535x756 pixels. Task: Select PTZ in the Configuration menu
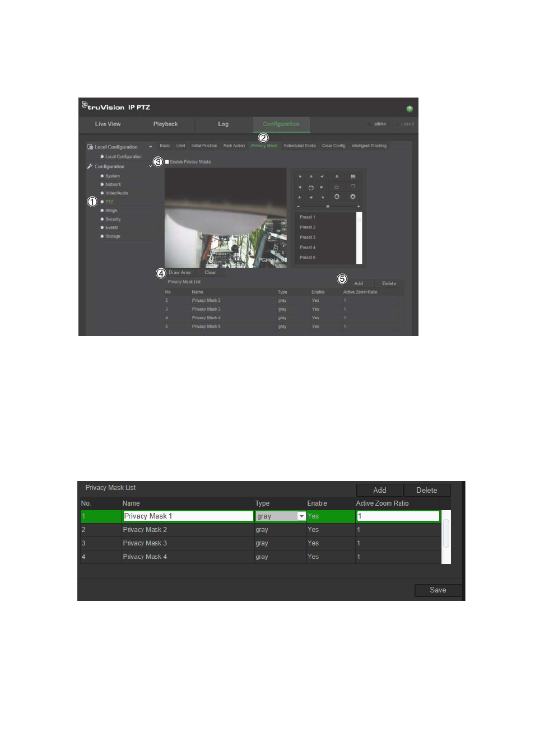click(109, 202)
